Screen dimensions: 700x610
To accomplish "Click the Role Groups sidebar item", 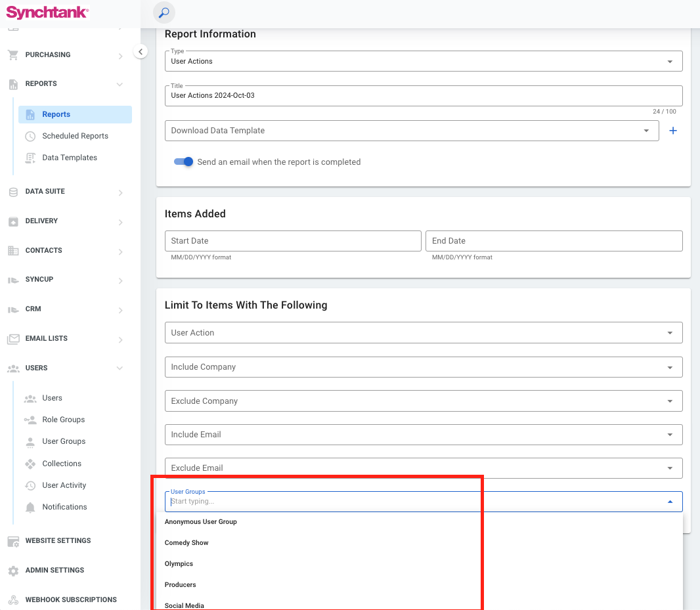I will pyautogui.click(x=63, y=420).
